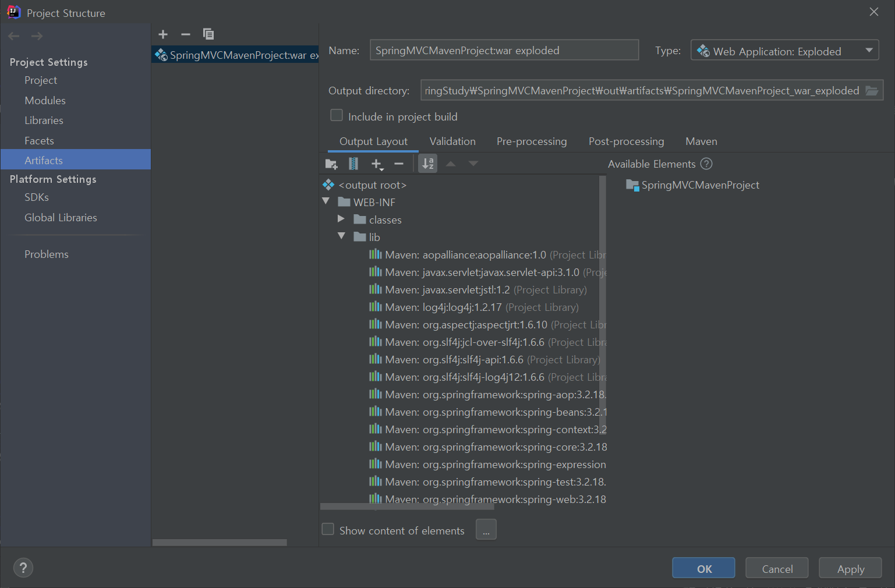Image resolution: width=895 pixels, height=588 pixels.
Task: Browse output directory folder icon
Action: coord(872,91)
